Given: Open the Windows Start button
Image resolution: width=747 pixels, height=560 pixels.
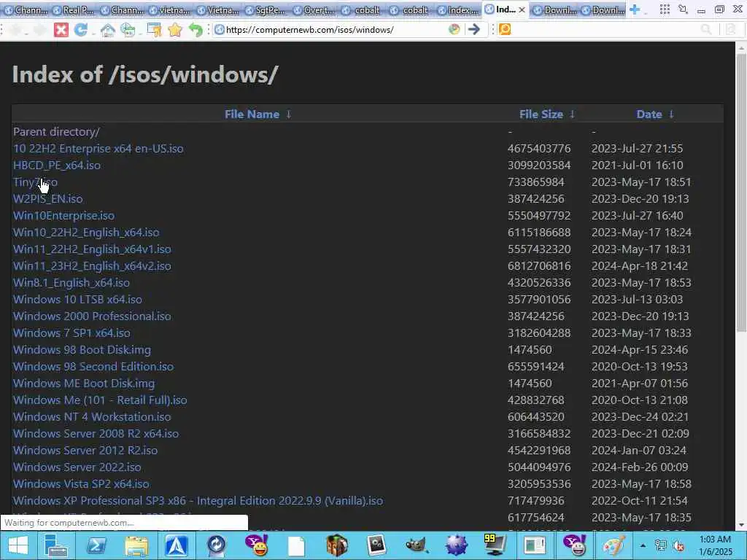Looking at the screenshot, I should tap(18, 545).
